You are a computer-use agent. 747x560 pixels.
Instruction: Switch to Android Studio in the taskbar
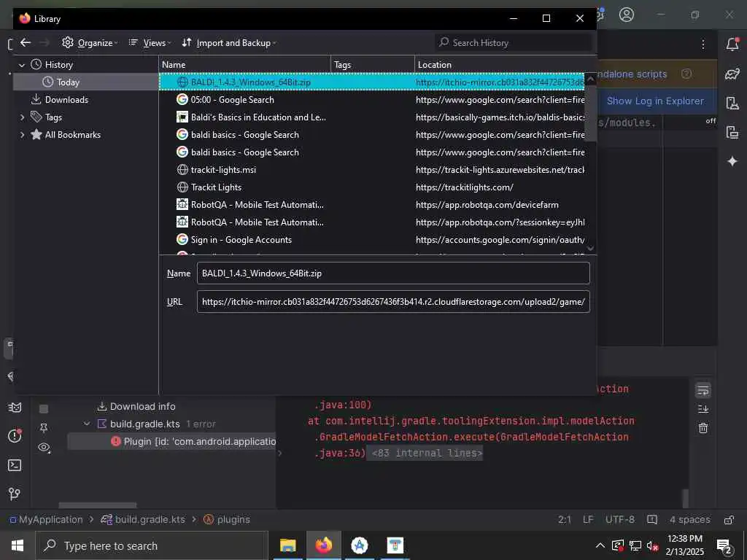coord(359,545)
